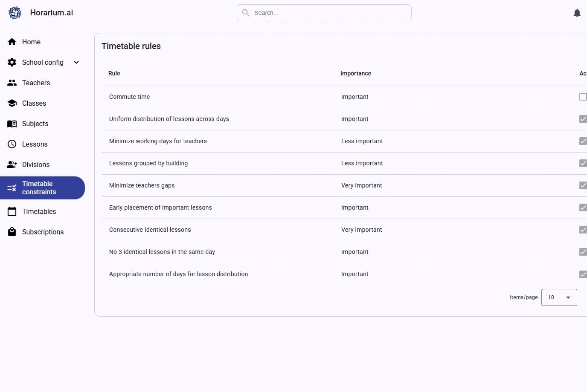Enable the Commute time rule checkbox
The width and height of the screenshot is (587, 392).
[583, 97]
